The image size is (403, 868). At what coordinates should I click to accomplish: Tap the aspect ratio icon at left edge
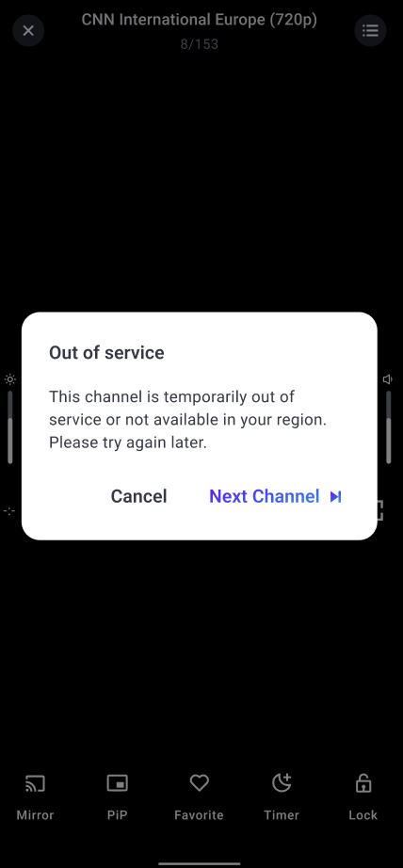point(8,511)
